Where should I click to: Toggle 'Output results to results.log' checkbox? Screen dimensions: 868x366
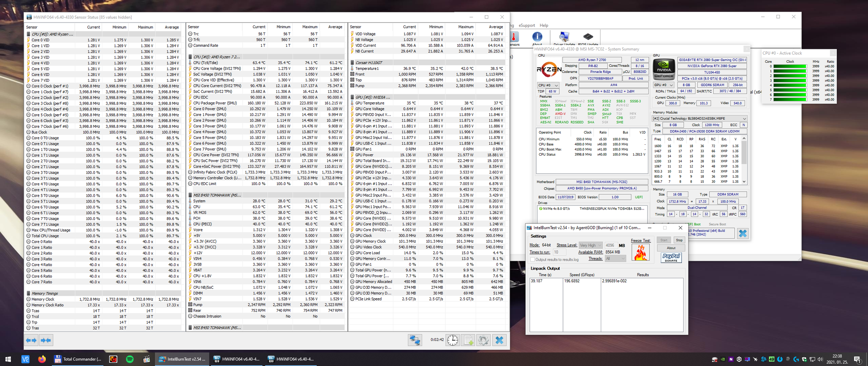tap(533, 260)
